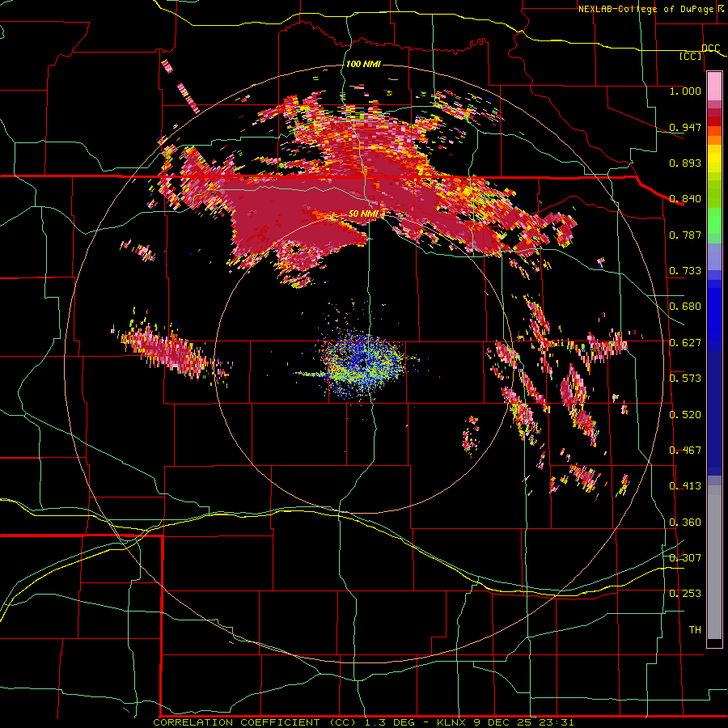728x728 pixels.
Task: Click the black radar site dot at center
Action: click(x=363, y=363)
